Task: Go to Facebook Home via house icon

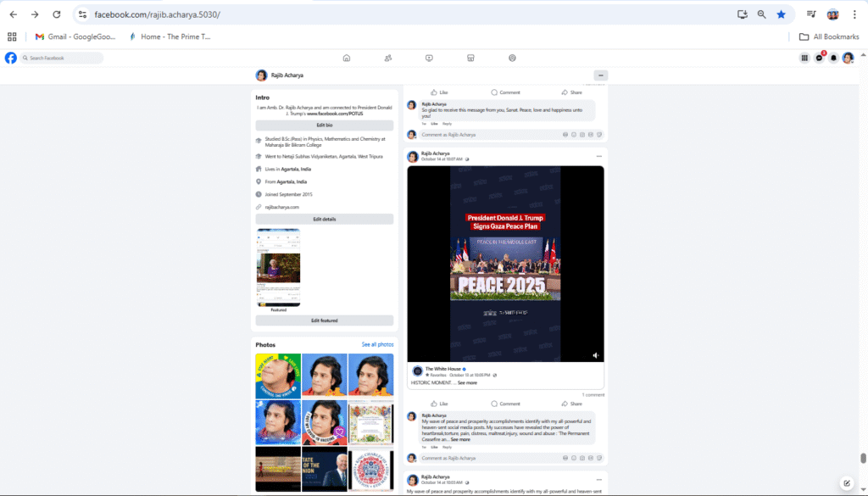Action: point(346,58)
